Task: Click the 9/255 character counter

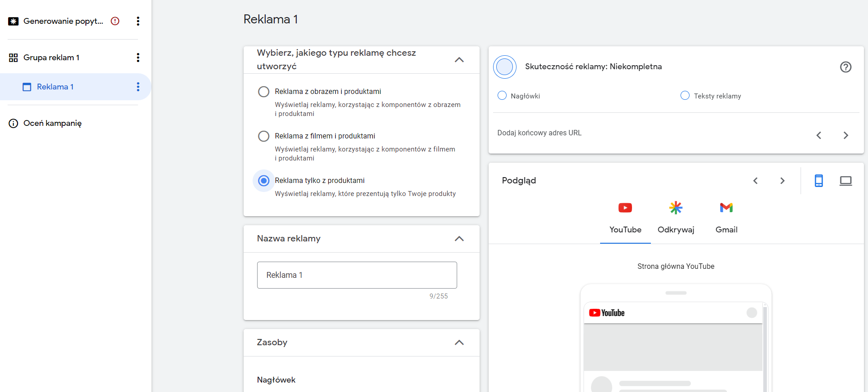Action: point(439,296)
